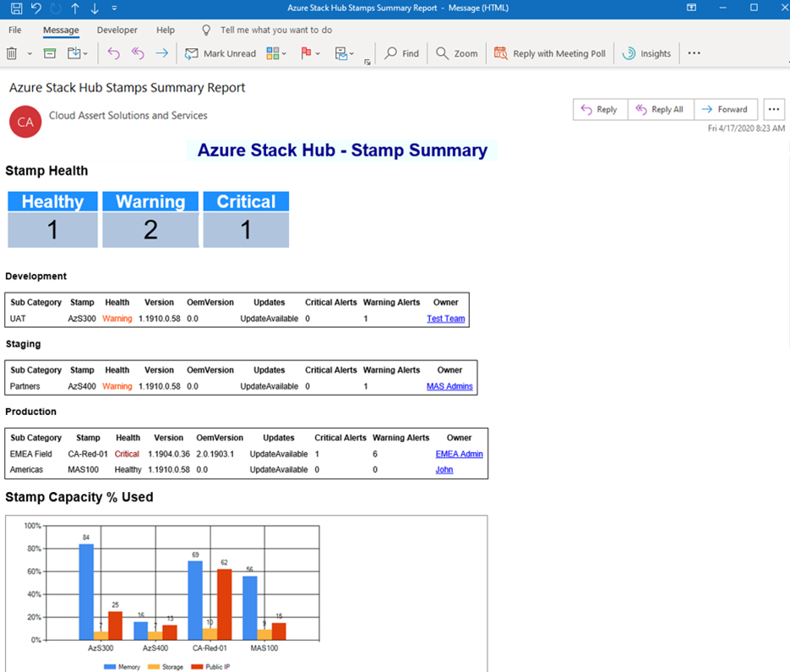This screenshot has width=790, height=672.
Task: Open the MAS Admins owner link
Action: click(x=449, y=386)
